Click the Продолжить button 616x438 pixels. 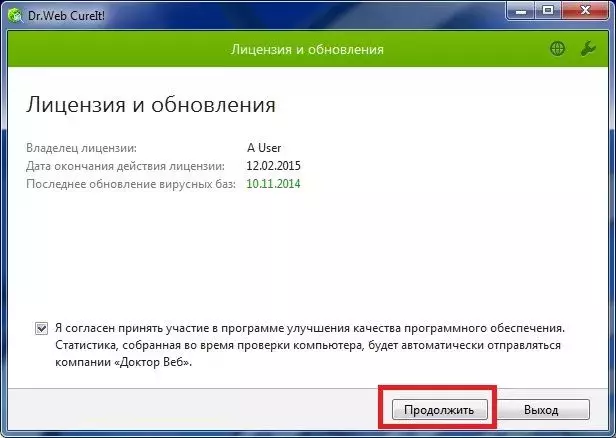(x=440, y=410)
